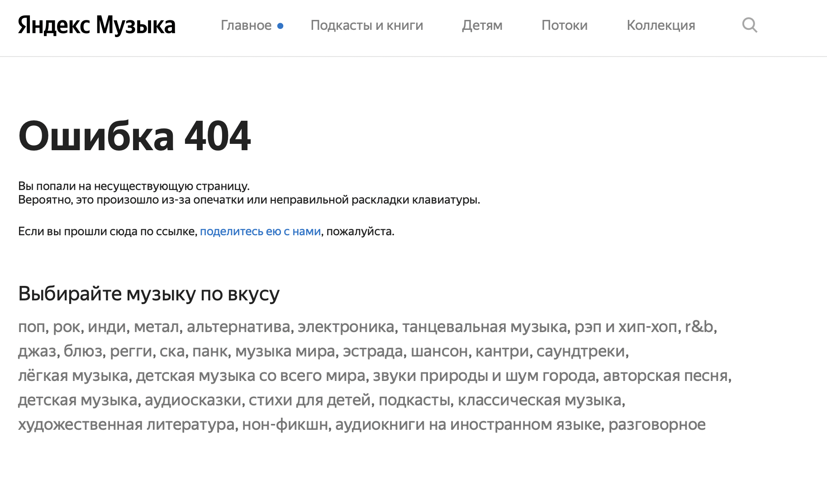Image resolution: width=827 pixels, height=504 pixels.
Task: Open the художественная литература category
Action: pos(126,425)
